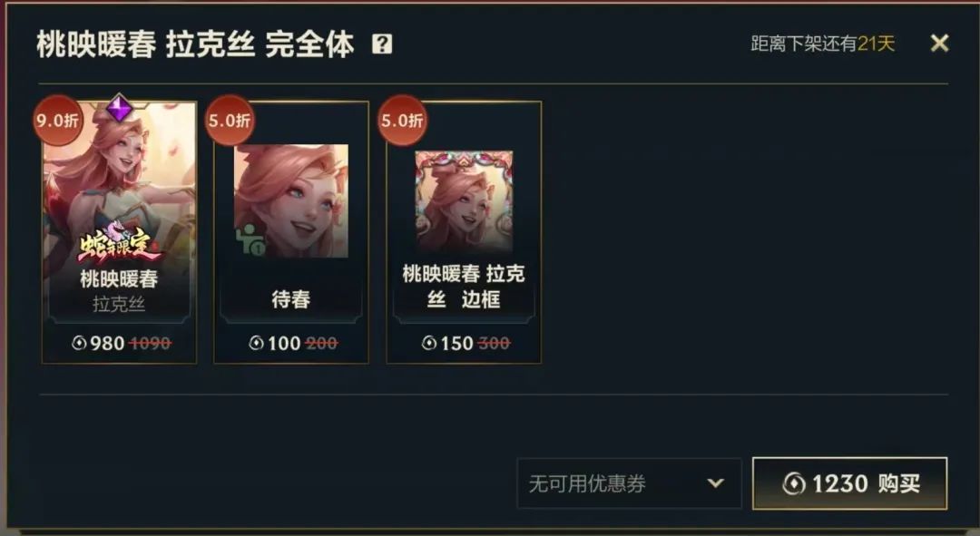980x536 pixels.
Task: Close the bundle purchase dialog
Action: 939,44
